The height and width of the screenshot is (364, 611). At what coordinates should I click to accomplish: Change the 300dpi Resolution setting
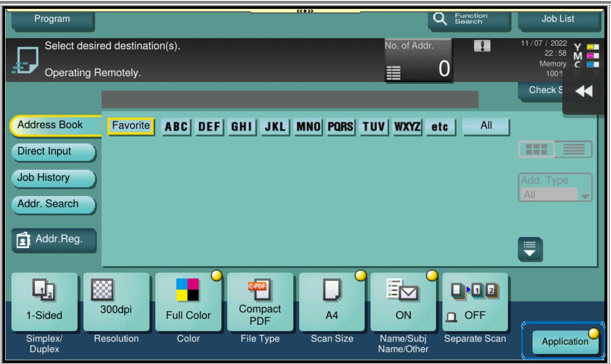click(116, 302)
